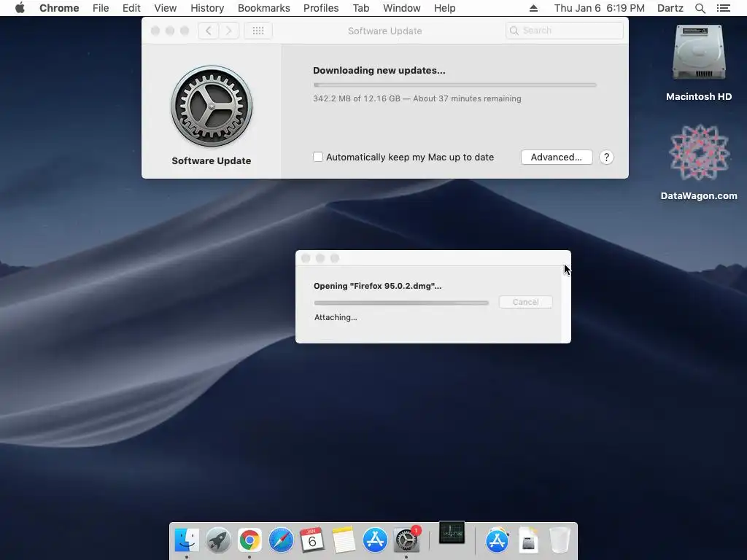Open Google Chrome in the Dock
This screenshot has width=747, height=560.
[x=249, y=540]
